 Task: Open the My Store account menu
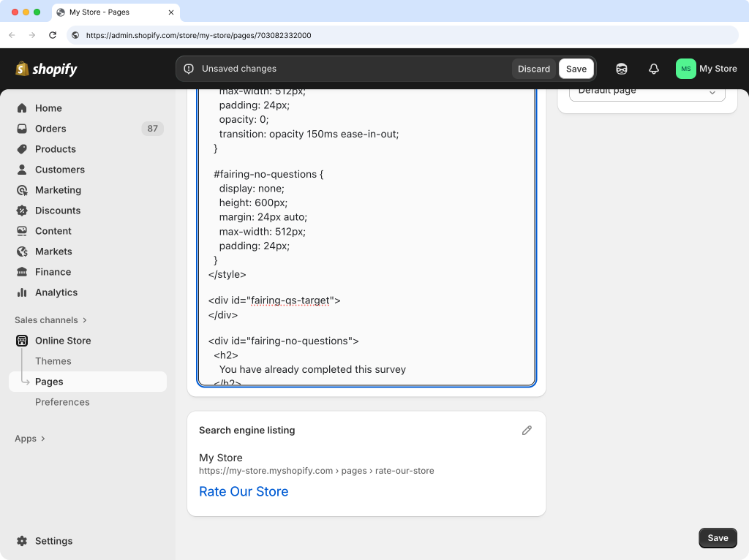[x=706, y=69]
